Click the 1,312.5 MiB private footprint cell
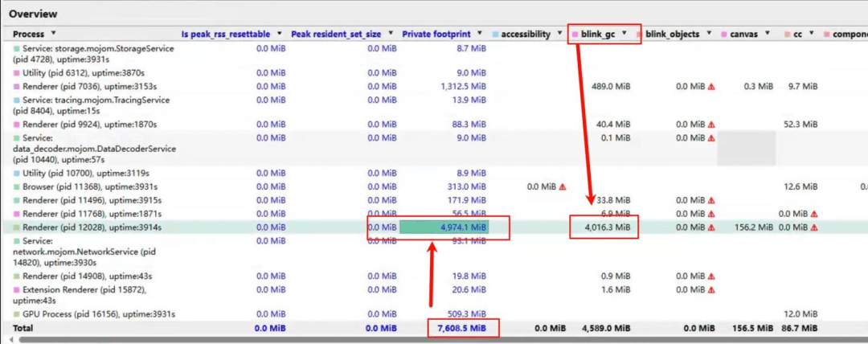Screen dimensions: 868x344 point(464,87)
